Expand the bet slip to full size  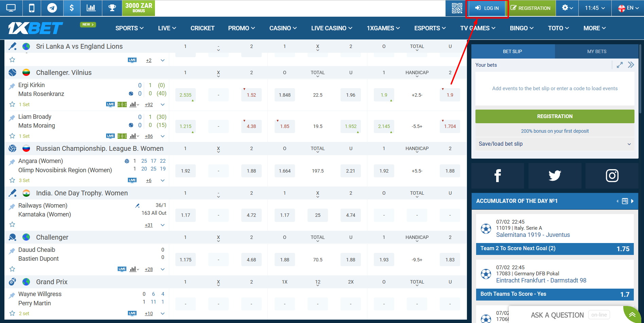[x=620, y=65]
